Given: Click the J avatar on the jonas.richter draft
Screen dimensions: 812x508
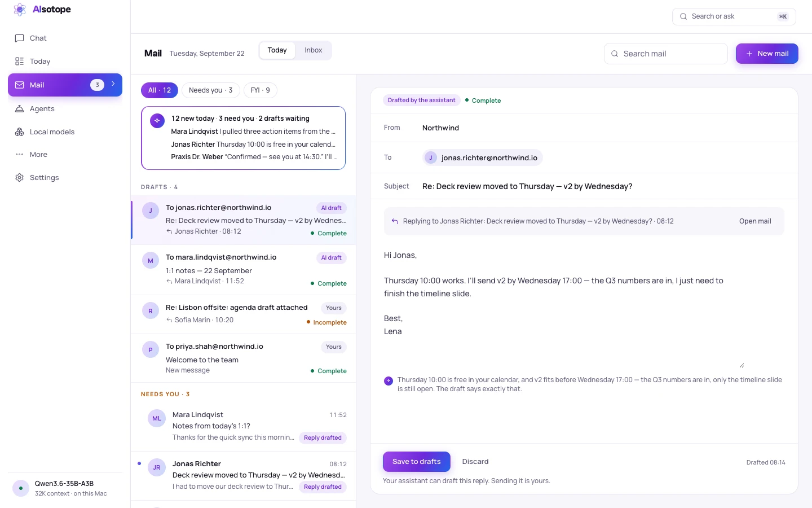Looking at the screenshot, I should [151, 211].
